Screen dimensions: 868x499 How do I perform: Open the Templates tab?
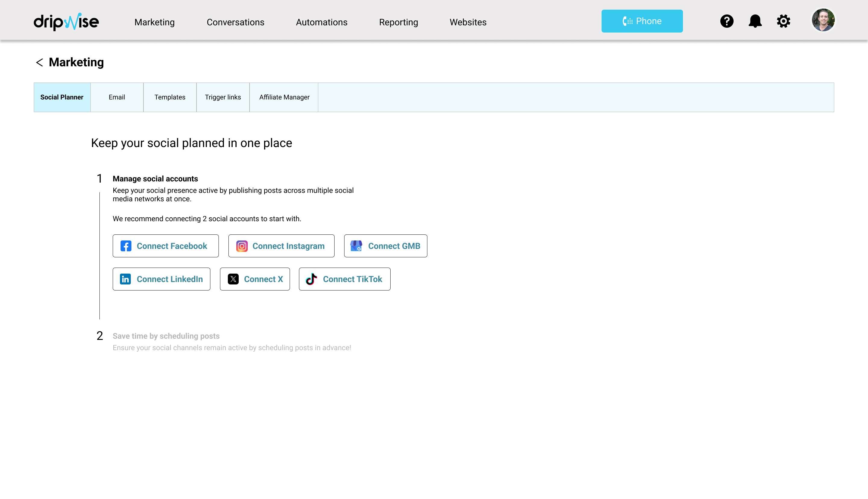point(170,97)
